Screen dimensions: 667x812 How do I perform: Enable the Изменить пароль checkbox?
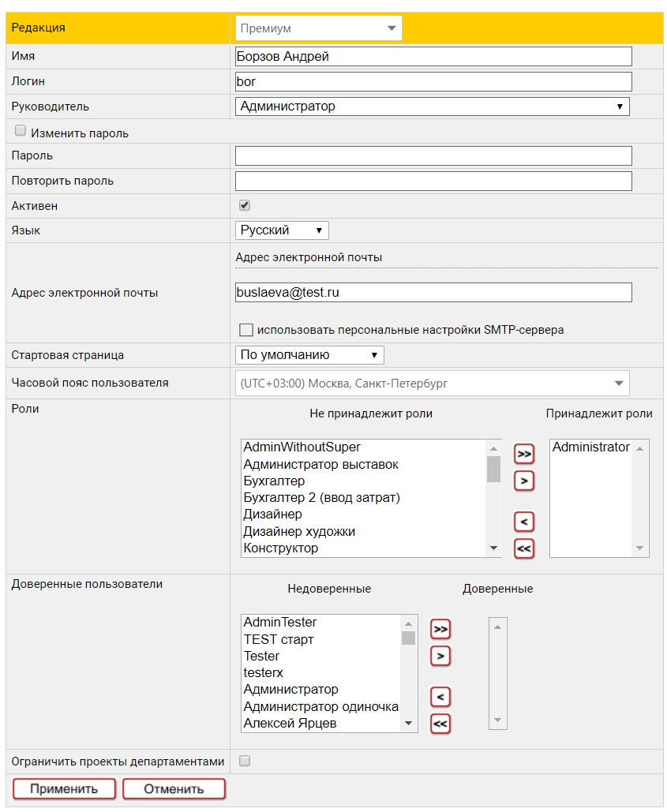click(21, 132)
